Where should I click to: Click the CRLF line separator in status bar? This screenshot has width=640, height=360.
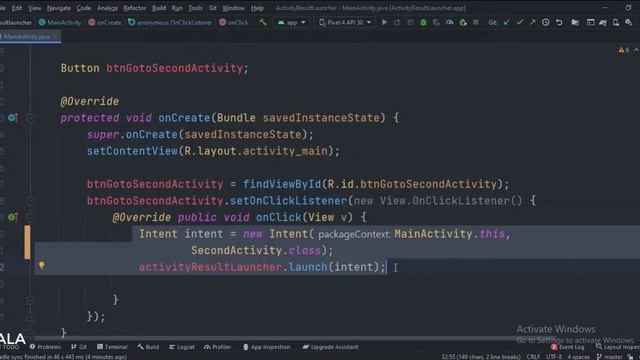tap(533, 357)
